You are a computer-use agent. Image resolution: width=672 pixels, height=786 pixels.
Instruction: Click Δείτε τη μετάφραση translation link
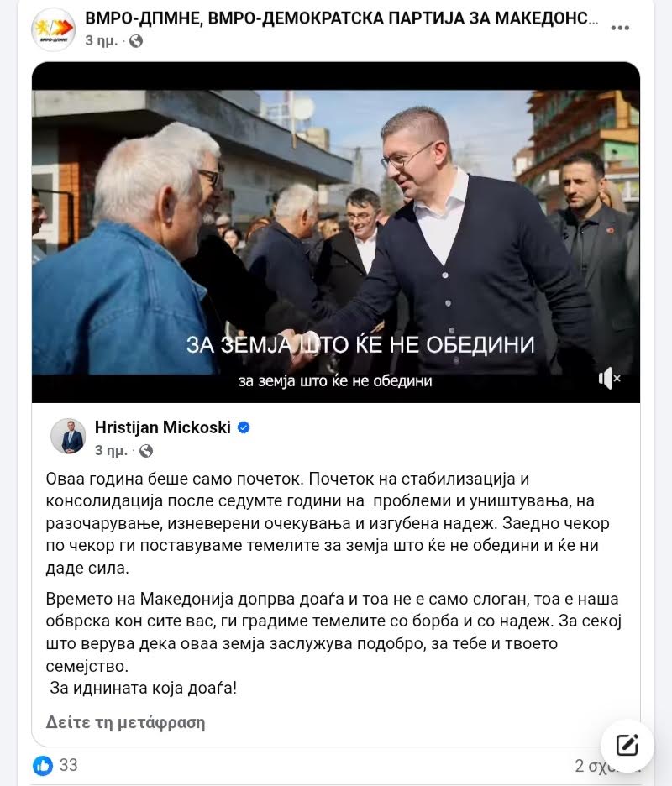click(125, 722)
